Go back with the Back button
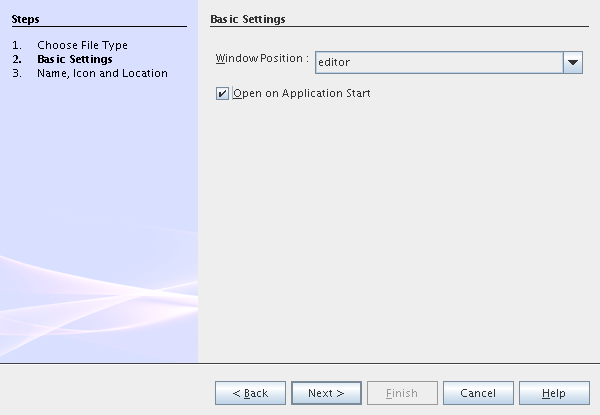The image size is (600, 415). tap(250, 393)
